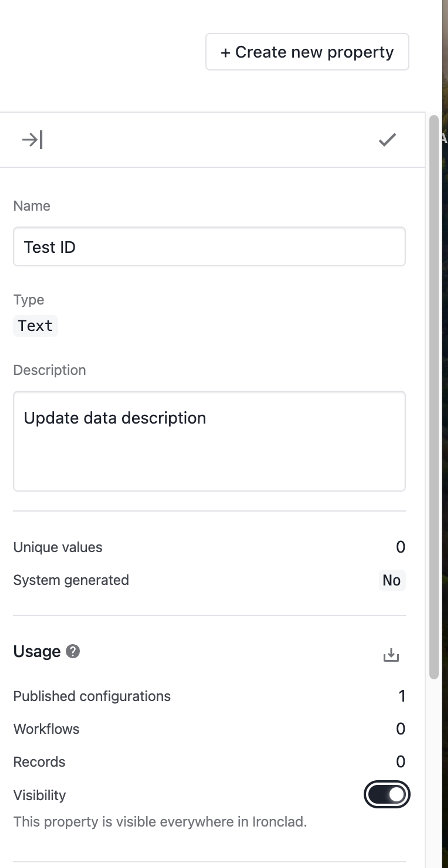Click the Create new property button
This screenshot has height=868, width=448.
pyautogui.click(x=307, y=52)
